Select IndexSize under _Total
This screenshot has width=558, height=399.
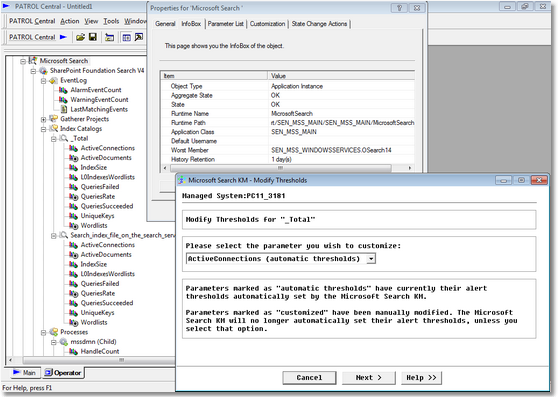click(x=94, y=167)
